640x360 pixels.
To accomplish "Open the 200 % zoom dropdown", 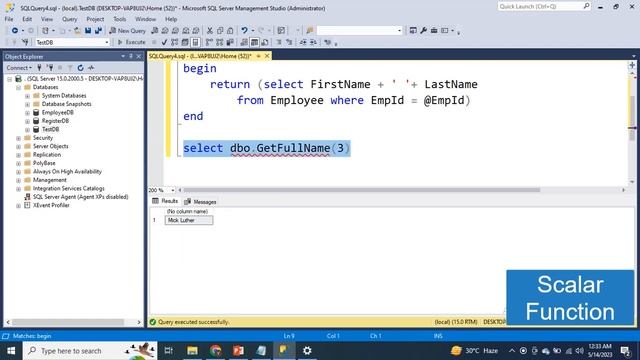I will tap(173, 190).
